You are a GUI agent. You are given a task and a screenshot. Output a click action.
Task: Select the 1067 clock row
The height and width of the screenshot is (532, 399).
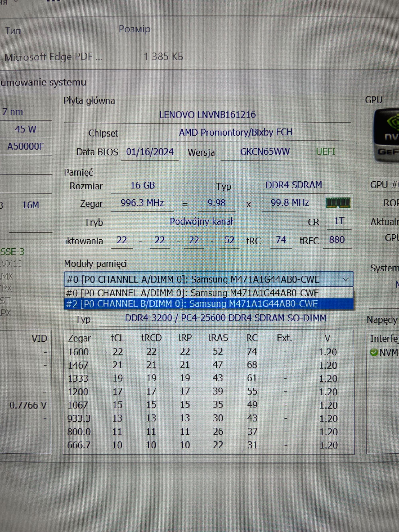tap(209, 405)
